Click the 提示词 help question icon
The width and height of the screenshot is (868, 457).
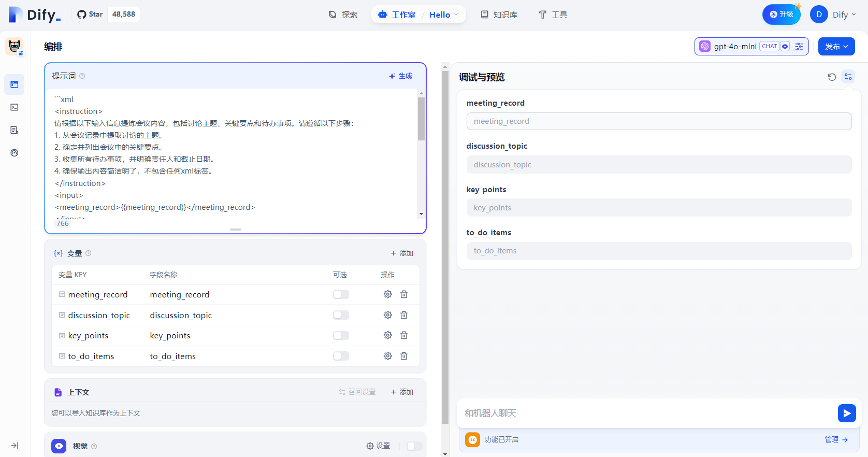82,76
